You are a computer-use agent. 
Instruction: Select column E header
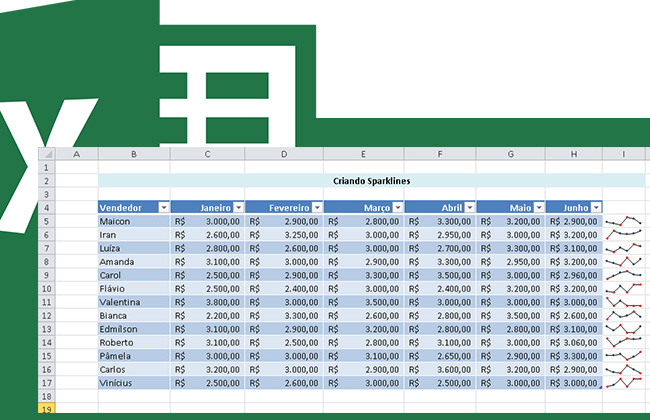(364, 154)
